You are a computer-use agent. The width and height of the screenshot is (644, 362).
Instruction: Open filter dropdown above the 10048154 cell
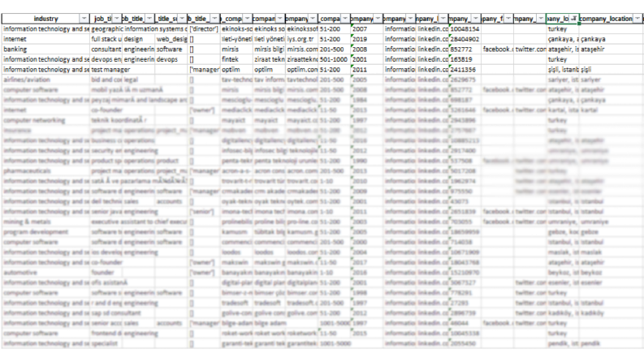(x=476, y=19)
